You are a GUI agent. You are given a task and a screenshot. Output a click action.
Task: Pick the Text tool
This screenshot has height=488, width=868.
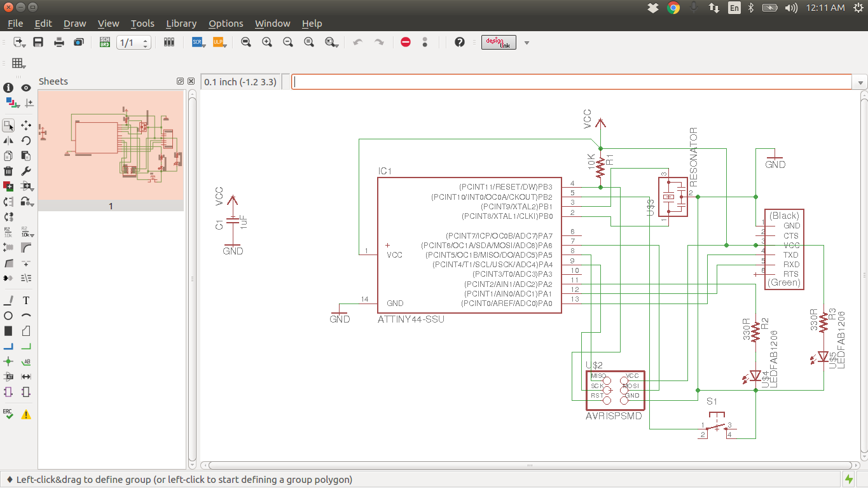click(26, 300)
